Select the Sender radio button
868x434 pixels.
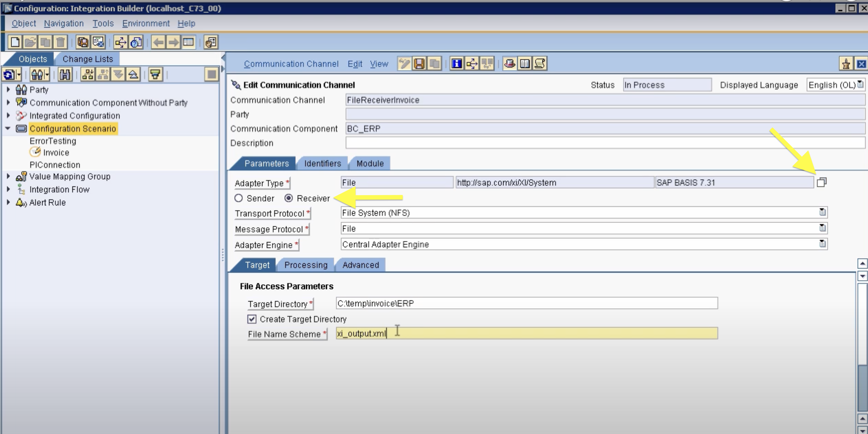pos(238,198)
